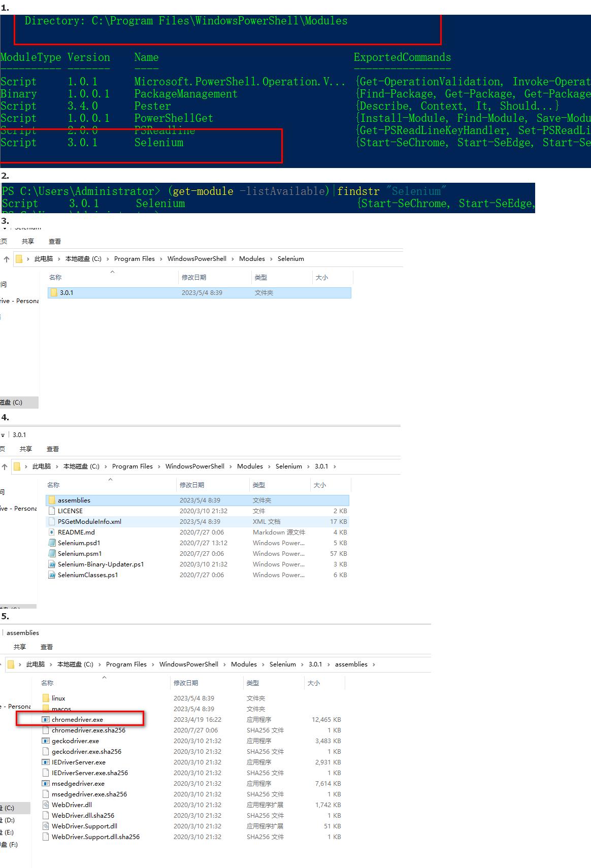Select the SeleniumClasses.ps1 file name
591x868 pixels.
point(88,575)
